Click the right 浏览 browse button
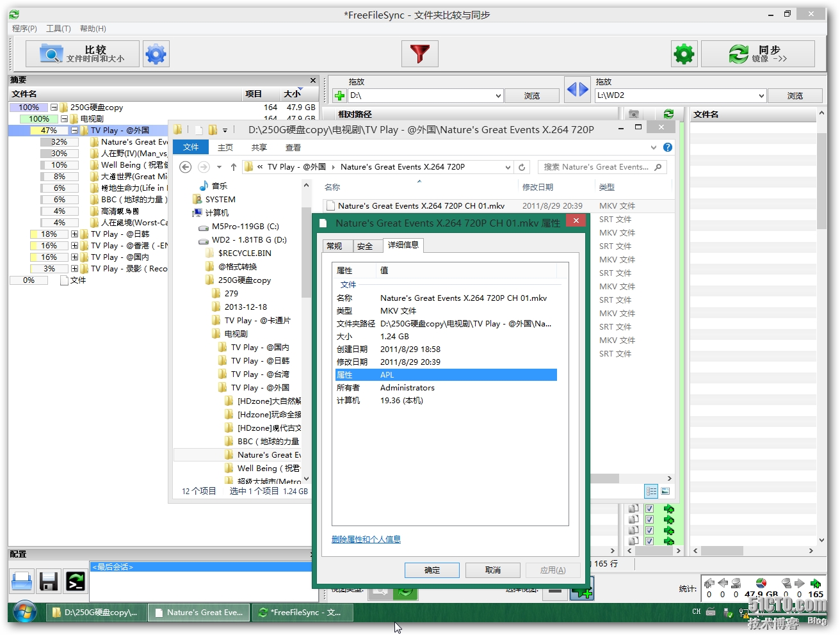Viewport: 840px width, 642px height. pyautogui.click(x=795, y=95)
